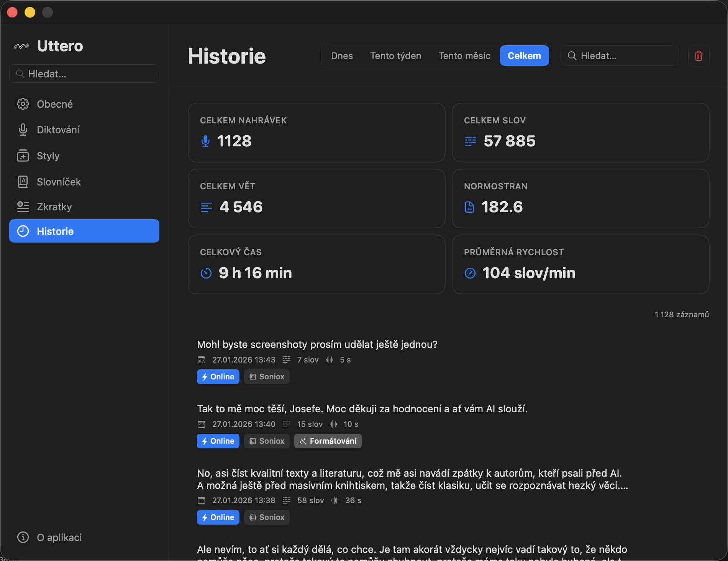The image size is (728, 561).
Task: Click the red trash delete icon
Action: (x=698, y=56)
